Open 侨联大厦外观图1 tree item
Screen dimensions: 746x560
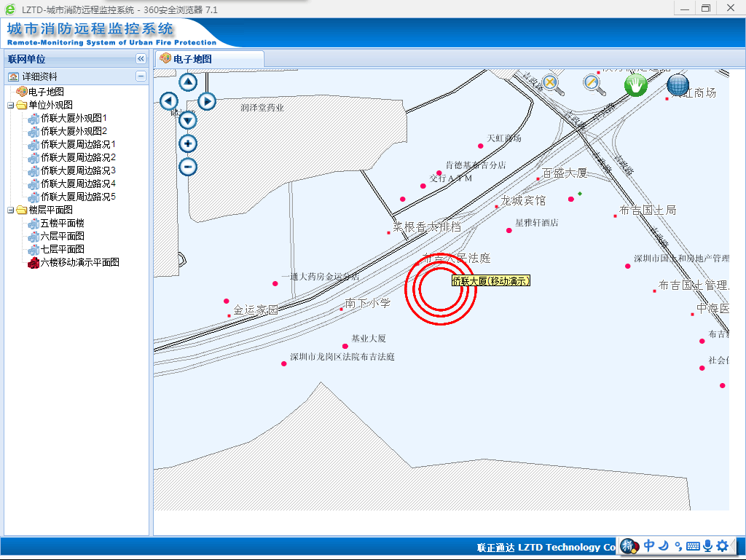tap(73, 118)
